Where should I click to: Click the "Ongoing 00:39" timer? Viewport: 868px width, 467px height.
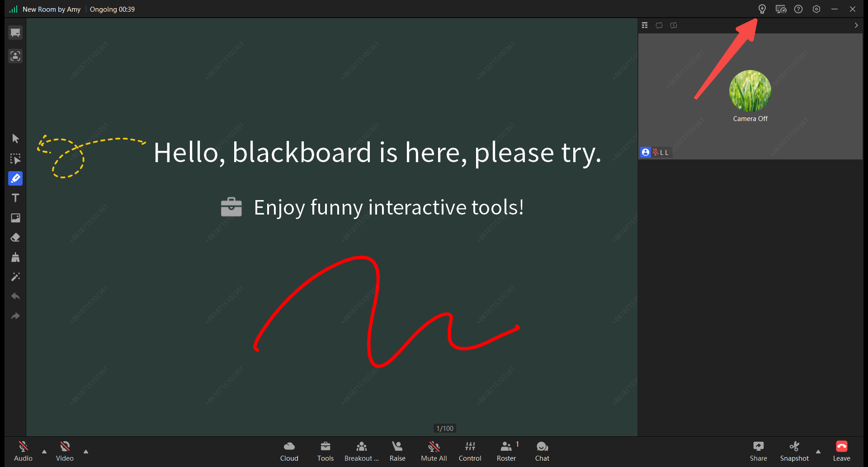click(112, 9)
